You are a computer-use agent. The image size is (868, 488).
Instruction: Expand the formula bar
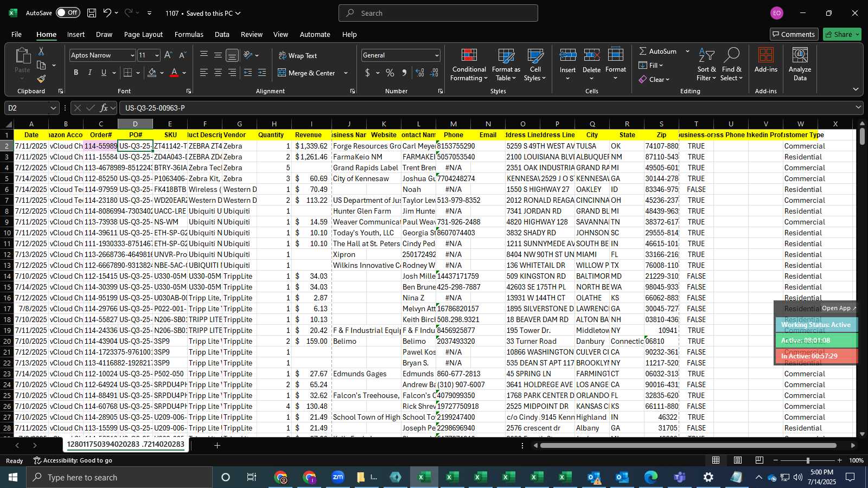coord(858,107)
